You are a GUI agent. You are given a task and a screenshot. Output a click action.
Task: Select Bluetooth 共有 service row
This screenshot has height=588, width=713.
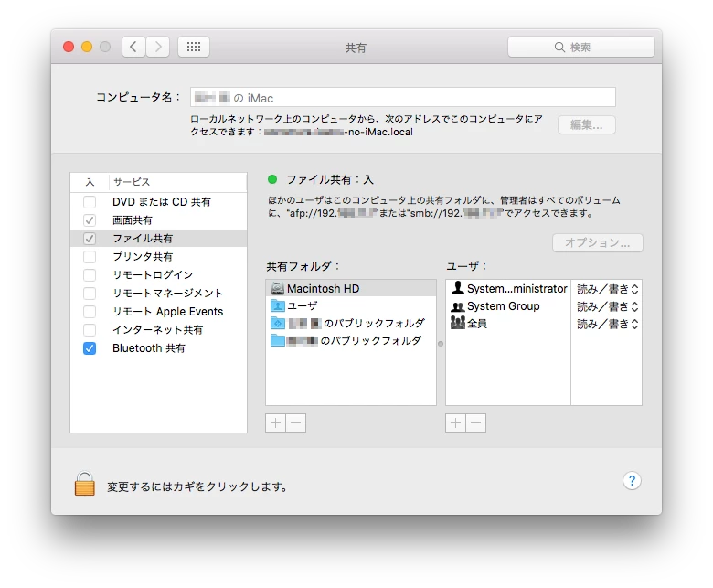point(159,348)
